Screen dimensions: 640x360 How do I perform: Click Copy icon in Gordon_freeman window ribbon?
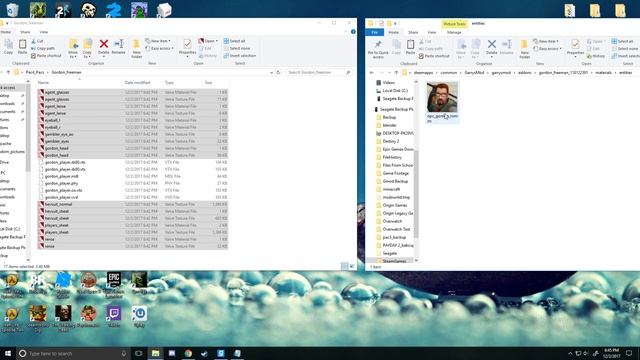[8, 44]
